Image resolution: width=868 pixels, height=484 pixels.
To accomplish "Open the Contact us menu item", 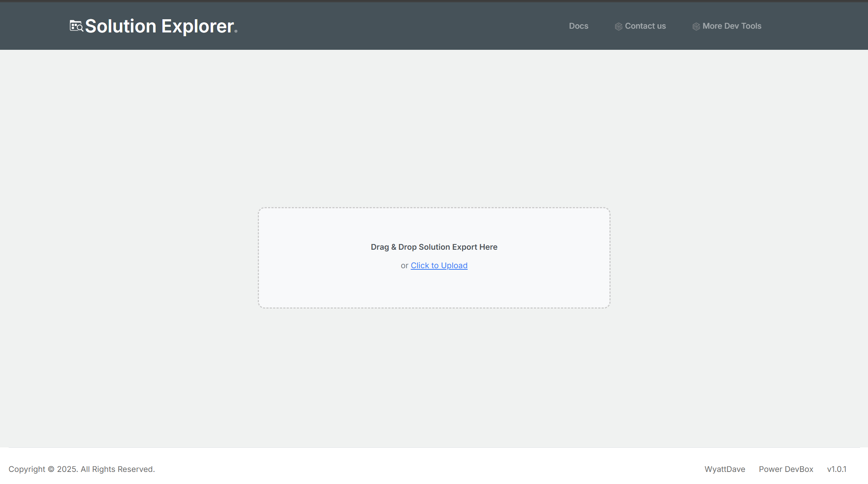I will tap(645, 26).
